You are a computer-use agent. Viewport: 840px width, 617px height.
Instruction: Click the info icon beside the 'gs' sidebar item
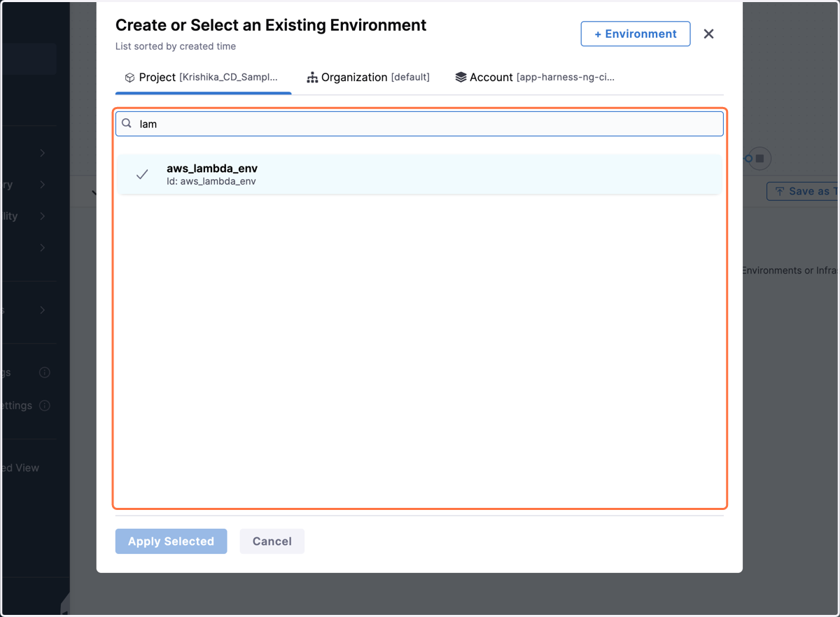coord(45,372)
